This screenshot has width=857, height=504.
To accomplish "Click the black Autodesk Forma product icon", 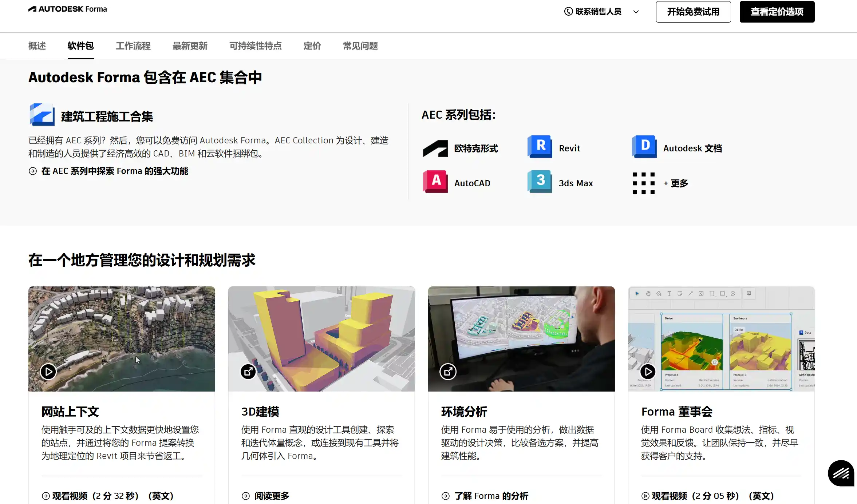I will [x=435, y=148].
